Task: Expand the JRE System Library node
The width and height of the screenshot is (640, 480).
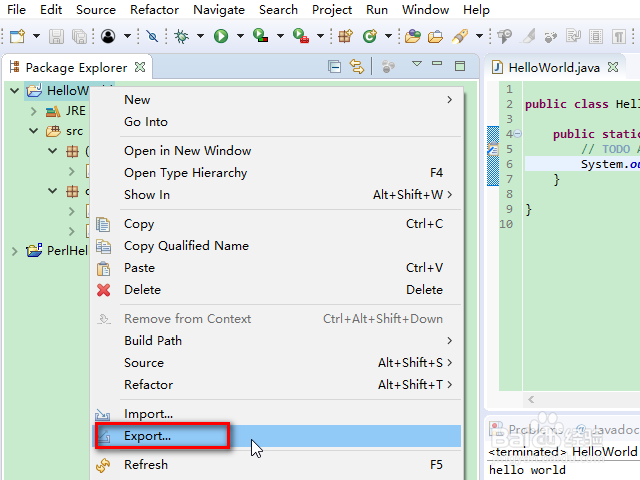Action: click(x=34, y=111)
